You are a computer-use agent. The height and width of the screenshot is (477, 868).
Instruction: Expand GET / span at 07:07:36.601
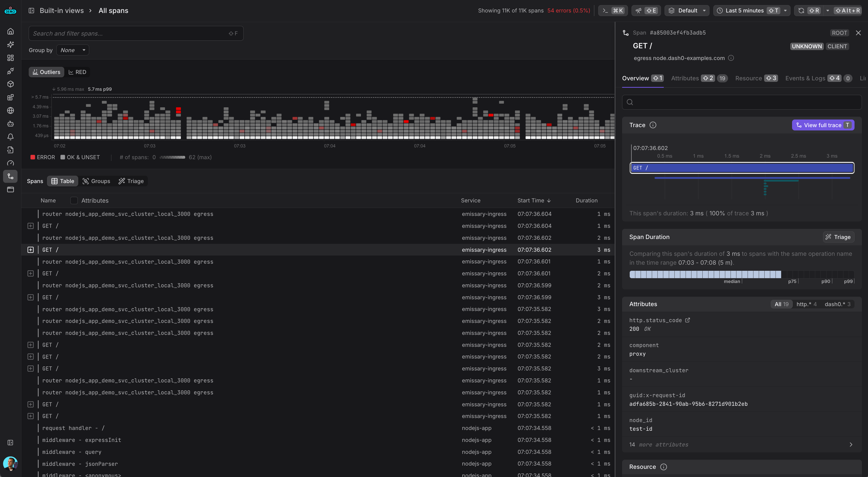(30, 274)
